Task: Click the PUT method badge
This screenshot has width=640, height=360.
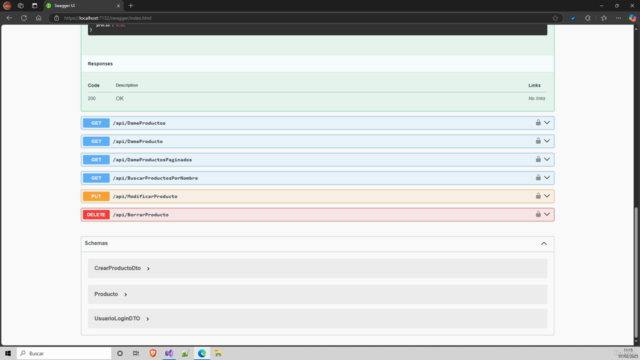Action: 96,196
